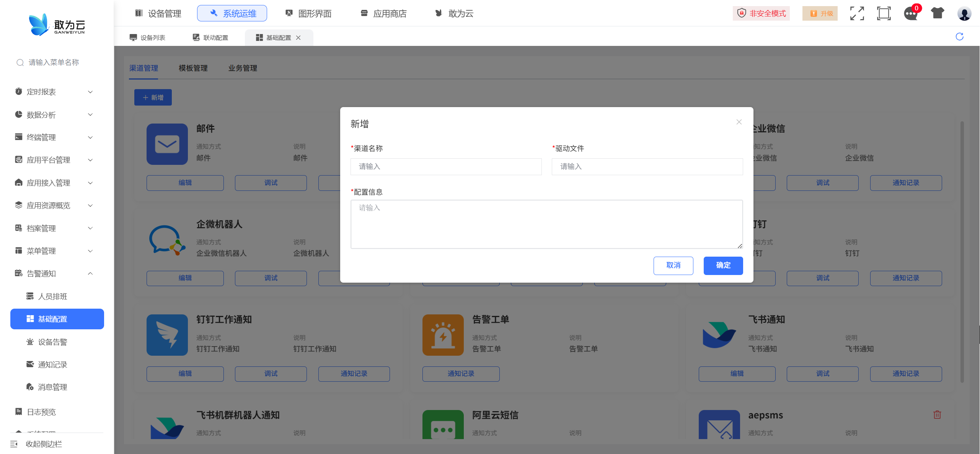Click 调试 on the 企微机器人 card
This screenshot has width=980, height=454.
click(271, 278)
